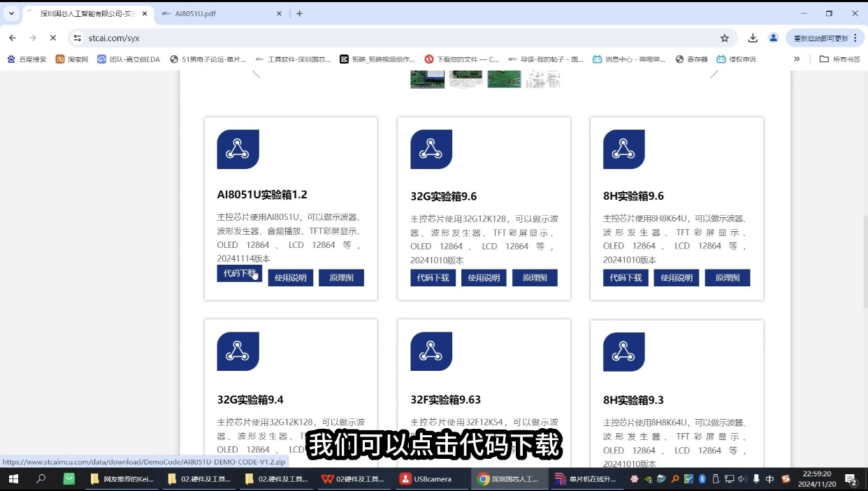Click 使用说明 for 32G实验箱9.6
This screenshot has width=868, height=491.
click(484, 278)
